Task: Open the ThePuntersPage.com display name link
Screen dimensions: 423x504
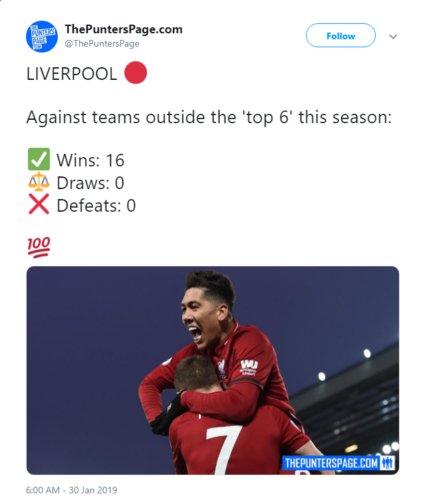Action: pos(123,29)
